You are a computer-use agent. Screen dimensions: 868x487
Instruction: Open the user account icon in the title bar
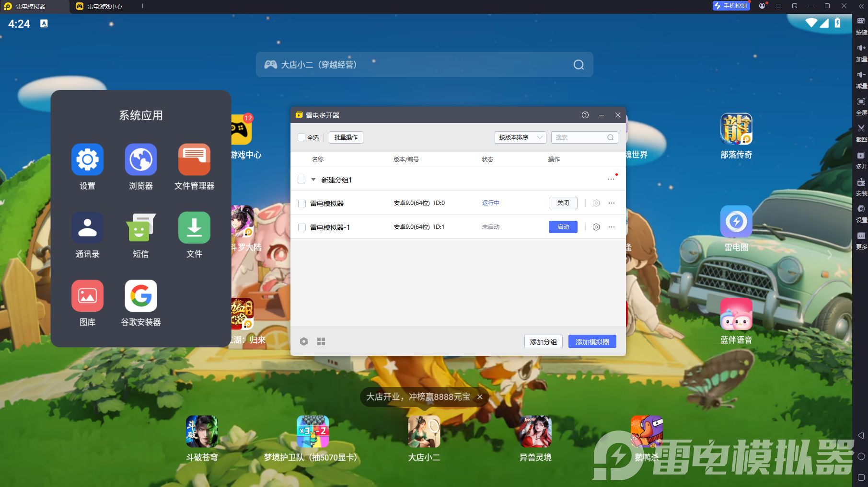point(762,6)
